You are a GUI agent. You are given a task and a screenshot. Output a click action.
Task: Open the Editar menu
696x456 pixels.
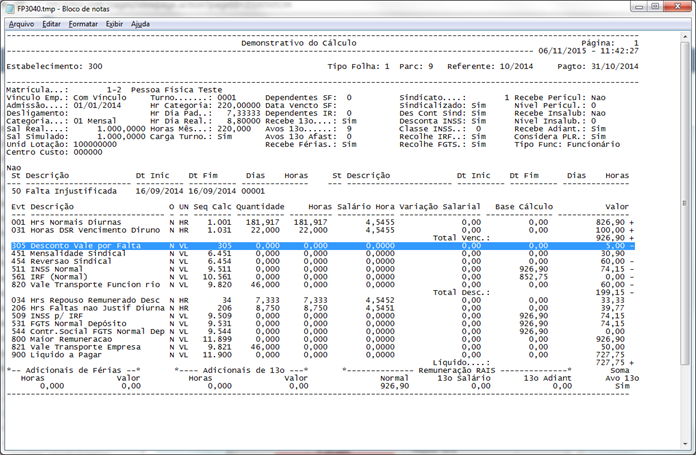click(51, 24)
